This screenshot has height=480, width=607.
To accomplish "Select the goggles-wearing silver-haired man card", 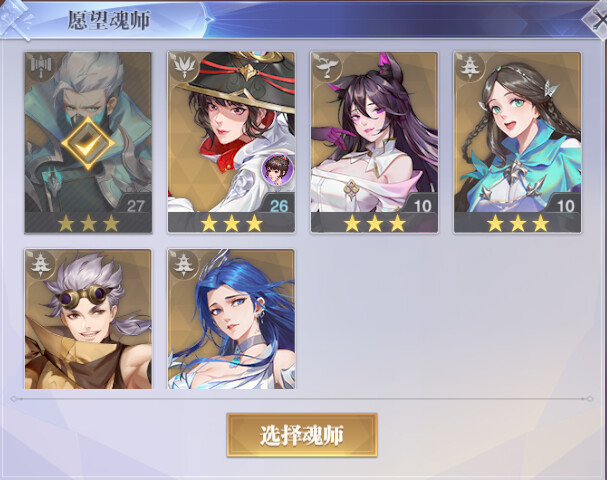I will [x=88, y=319].
